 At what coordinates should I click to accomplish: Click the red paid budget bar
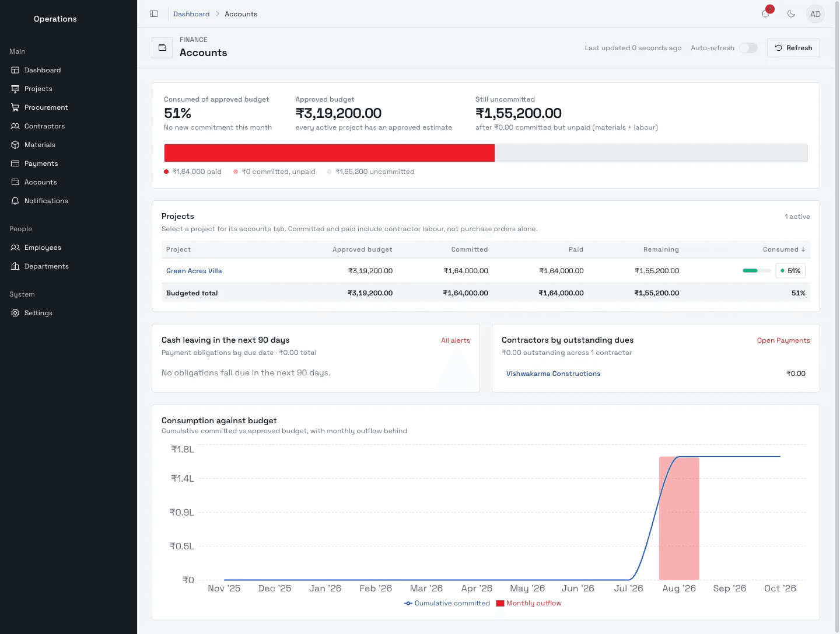coord(330,153)
